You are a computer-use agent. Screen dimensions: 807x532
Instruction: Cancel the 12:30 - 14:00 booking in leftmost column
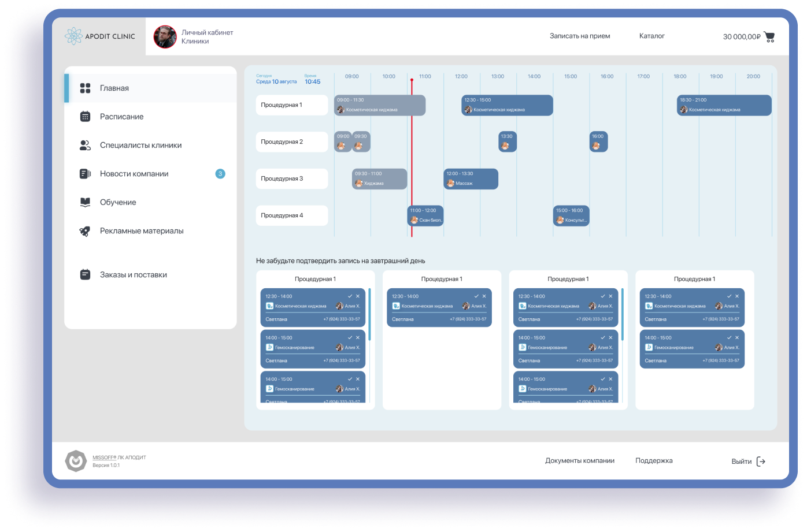pos(358,296)
